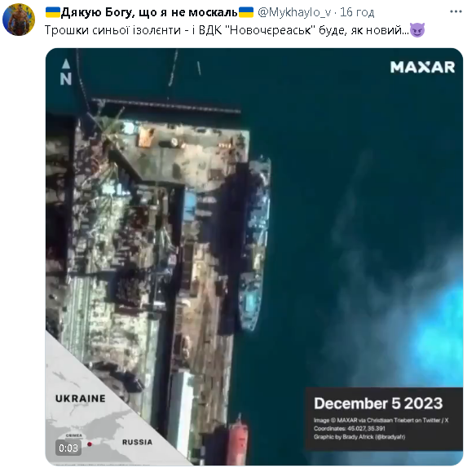Click the red location dot on the mini map

[x=90, y=444]
